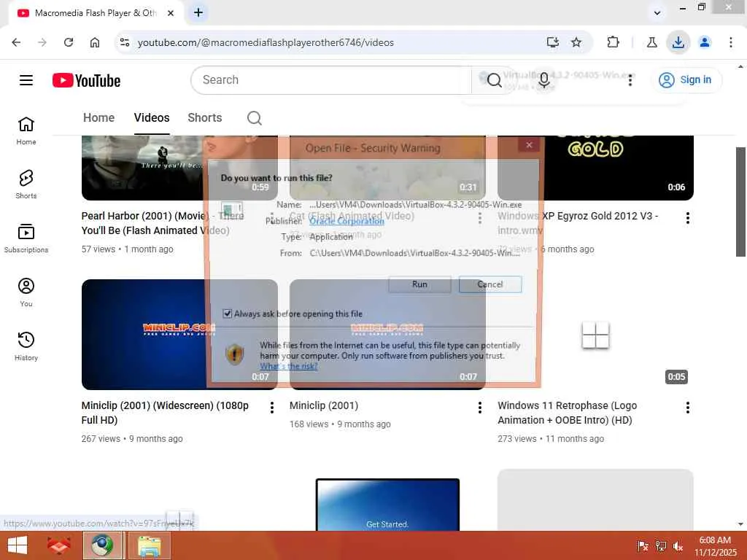Open options for Miniclip (2001) video

coord(480,408)
